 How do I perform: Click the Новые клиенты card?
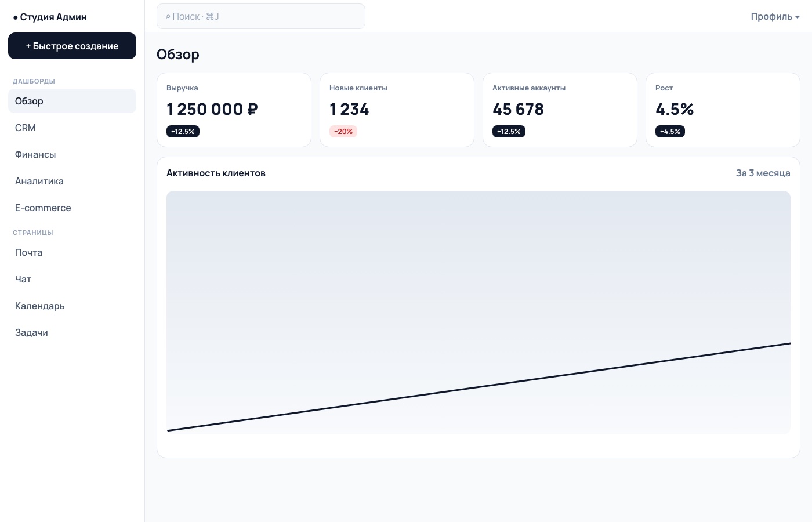pos(397,110)
